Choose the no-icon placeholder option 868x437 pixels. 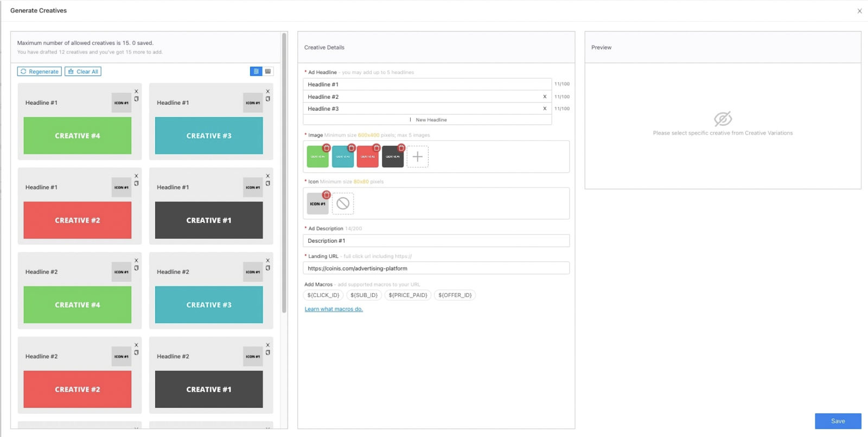click(x=343, y=204)
